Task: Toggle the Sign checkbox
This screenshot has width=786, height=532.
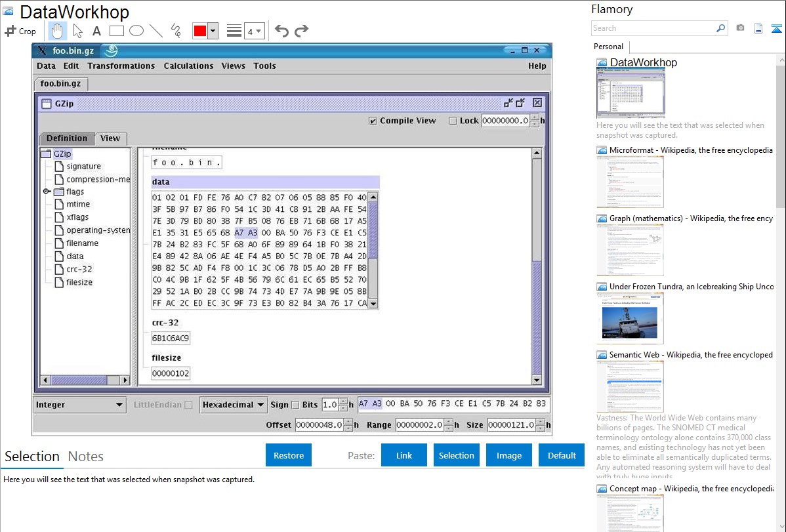Action: [x=295, y=405]
